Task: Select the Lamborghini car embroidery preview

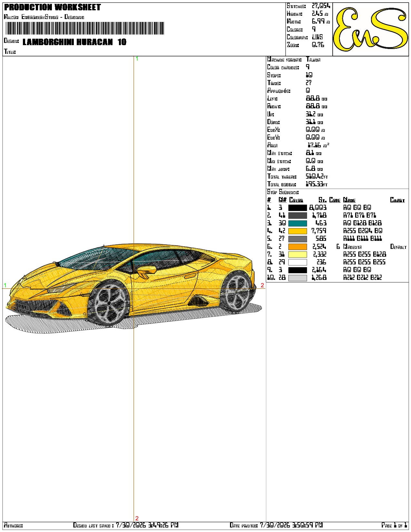Action: pos(134,288)
